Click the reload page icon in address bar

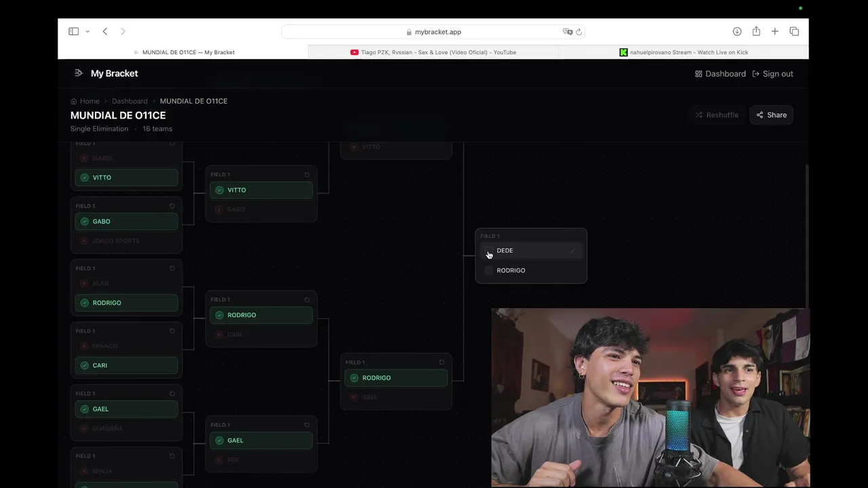click(x=579, y=32)
